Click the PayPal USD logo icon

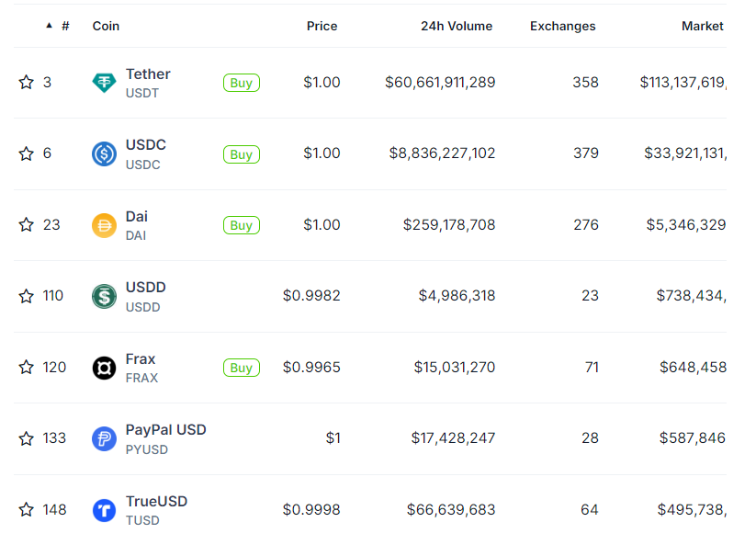coord(104,439)
